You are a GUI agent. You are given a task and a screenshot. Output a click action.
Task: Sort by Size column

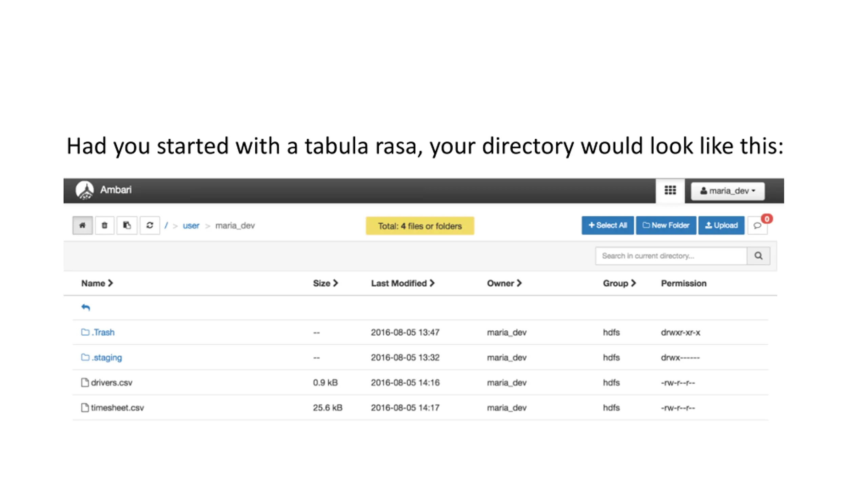pyautogui.click(x=325, y=283)
